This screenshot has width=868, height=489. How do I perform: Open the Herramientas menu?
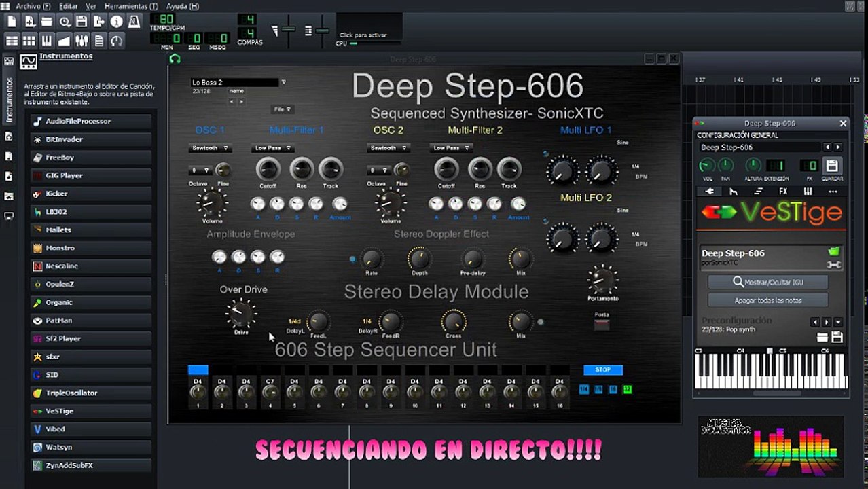pos(131,6)
